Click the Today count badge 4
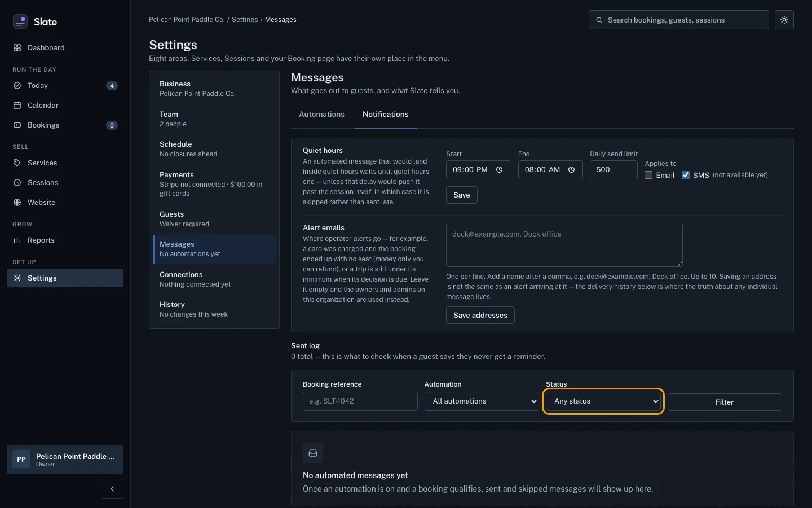 112,86
